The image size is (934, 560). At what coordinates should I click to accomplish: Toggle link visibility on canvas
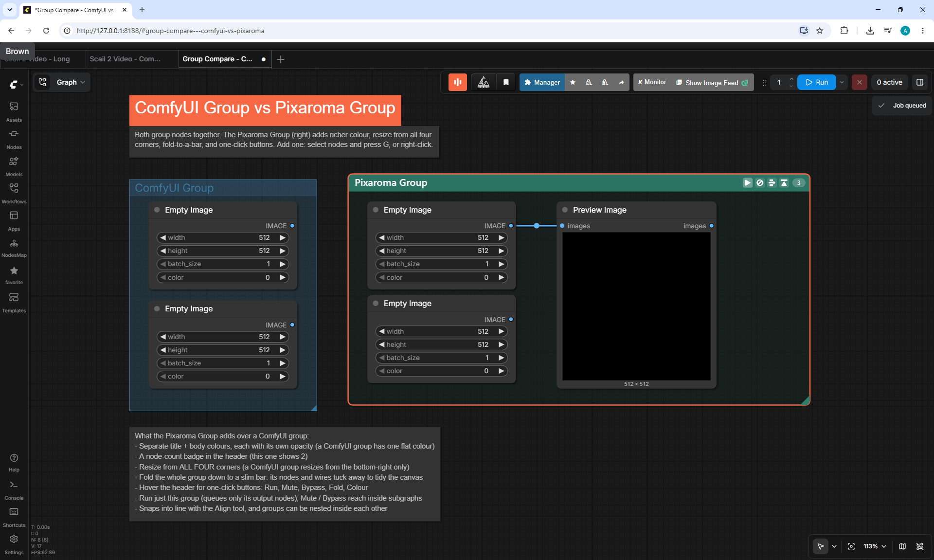(x=920, y=546)
